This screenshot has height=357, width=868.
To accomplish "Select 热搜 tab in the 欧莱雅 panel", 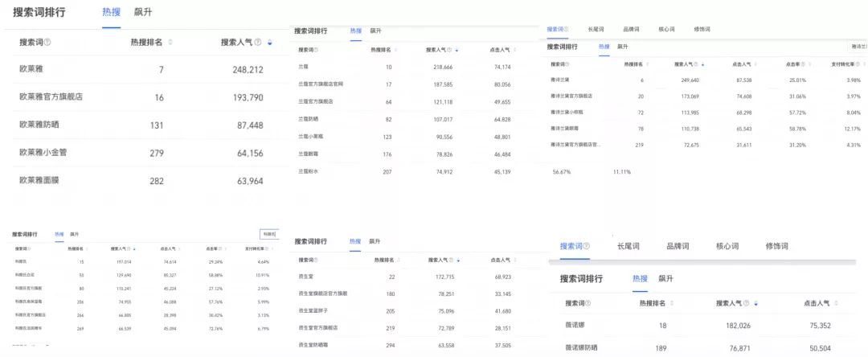I will (x=111, y=12).
